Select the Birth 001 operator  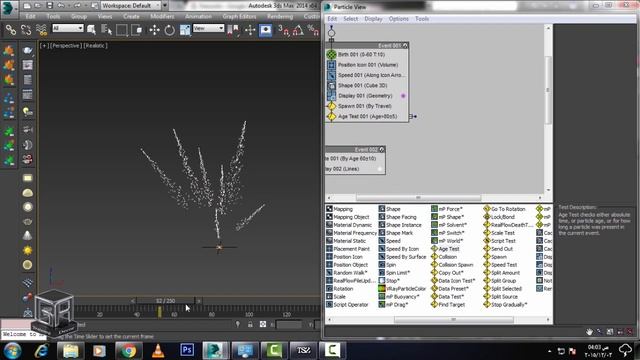click(x=361, y=54)
